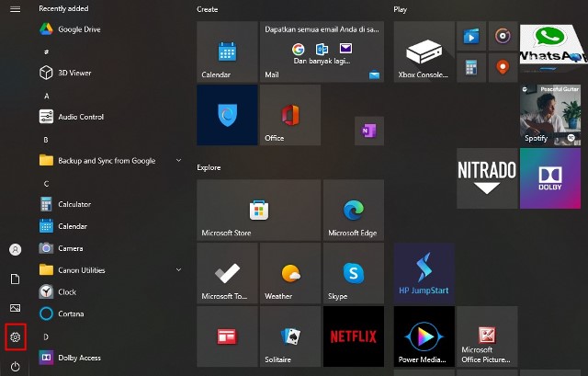Click the Recently added heading

tap(63, 8)
